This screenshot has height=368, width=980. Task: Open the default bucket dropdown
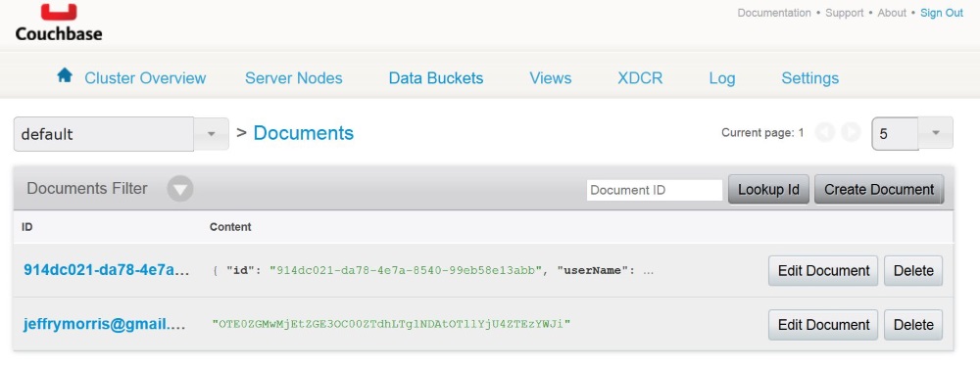(212, 134)
